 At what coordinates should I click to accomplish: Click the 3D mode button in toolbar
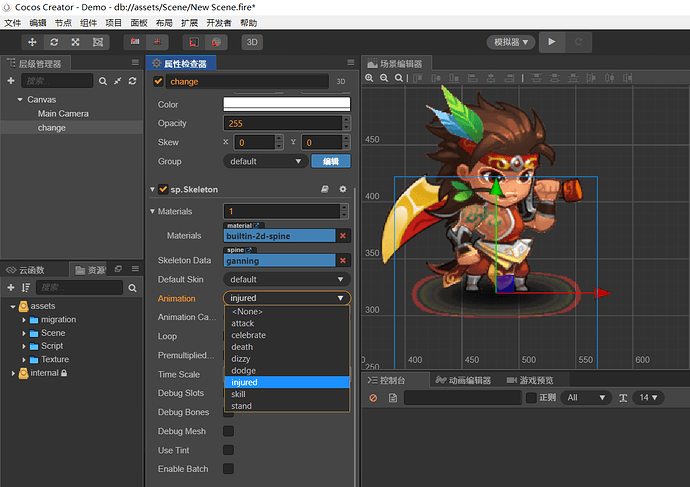253,42
